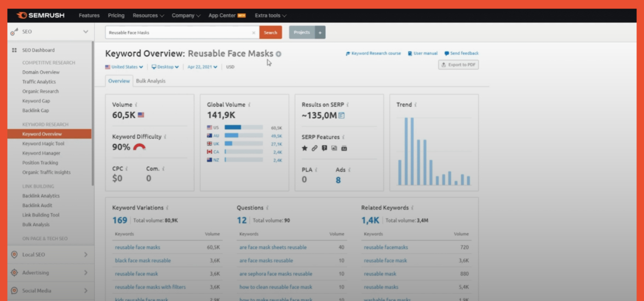Add keyword via plus icon beside title

pyautogui.click(x=278, y=54)
